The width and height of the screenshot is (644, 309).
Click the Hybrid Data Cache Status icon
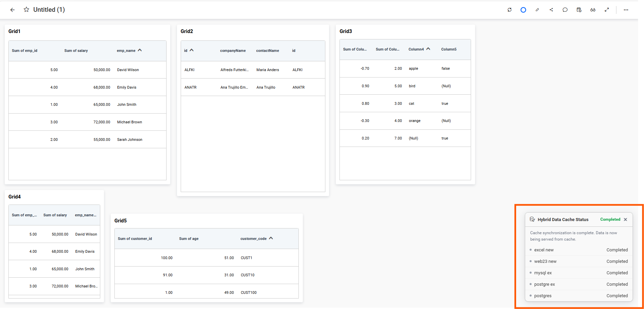(x=532, y=219)
